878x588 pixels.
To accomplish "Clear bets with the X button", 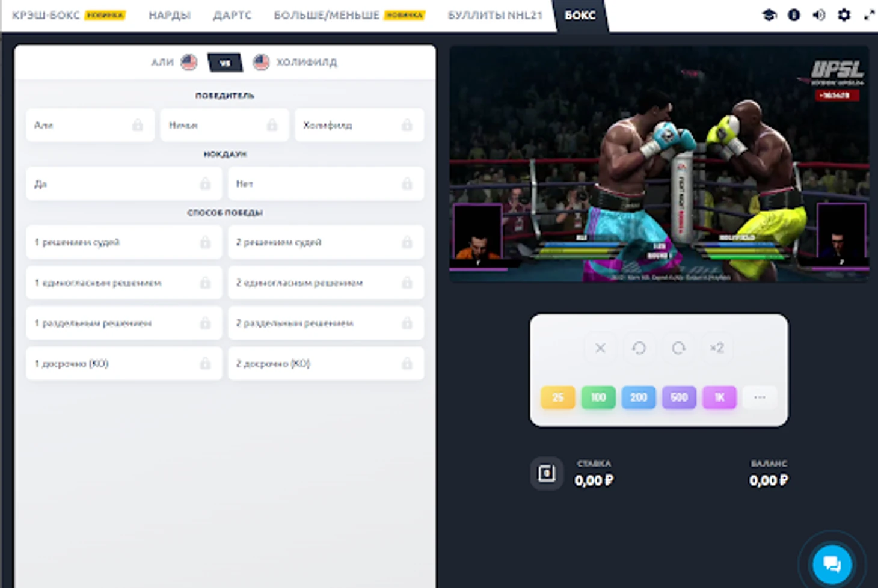I will pos(600,348).
